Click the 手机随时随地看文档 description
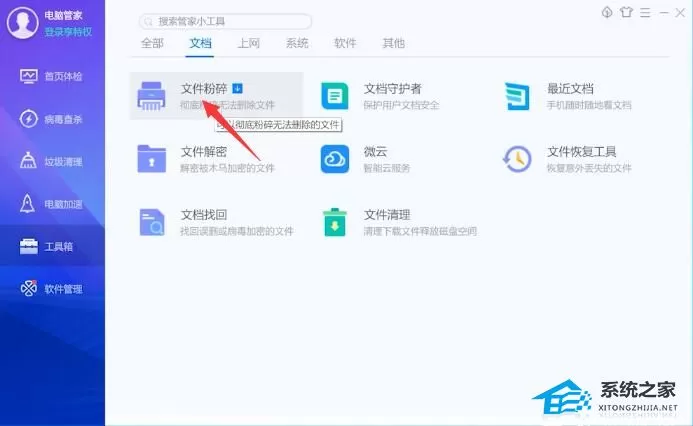Screen dimensions: 693x426 (x=589, y=105)
